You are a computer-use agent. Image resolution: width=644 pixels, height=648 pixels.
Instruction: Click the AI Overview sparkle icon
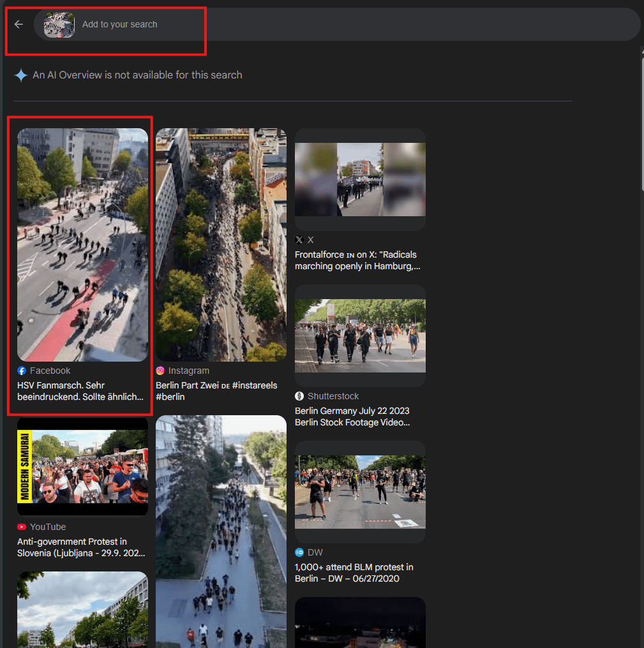pos(21,75)
